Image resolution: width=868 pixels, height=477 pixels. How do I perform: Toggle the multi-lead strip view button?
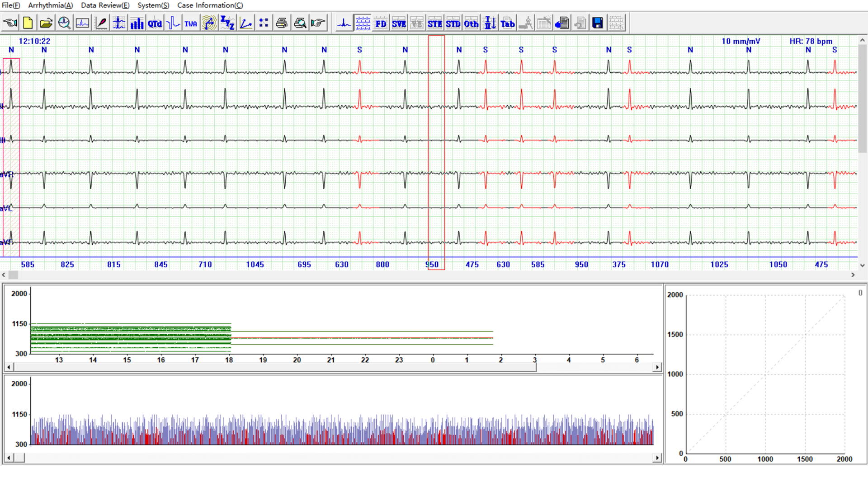coord(363,23)
